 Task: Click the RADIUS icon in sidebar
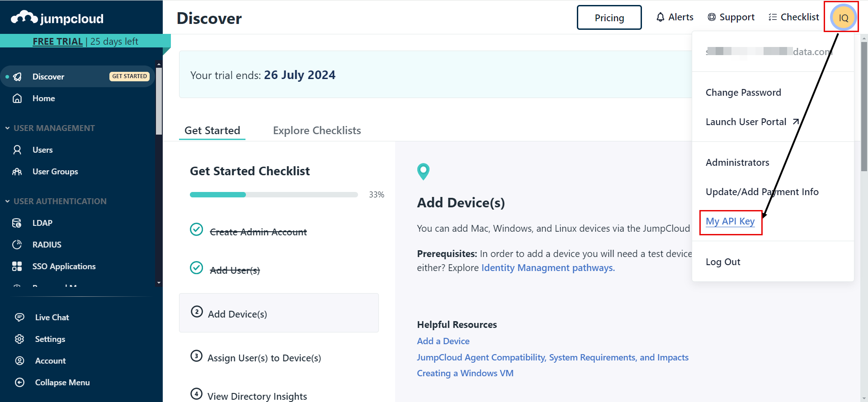coord(17,244)
